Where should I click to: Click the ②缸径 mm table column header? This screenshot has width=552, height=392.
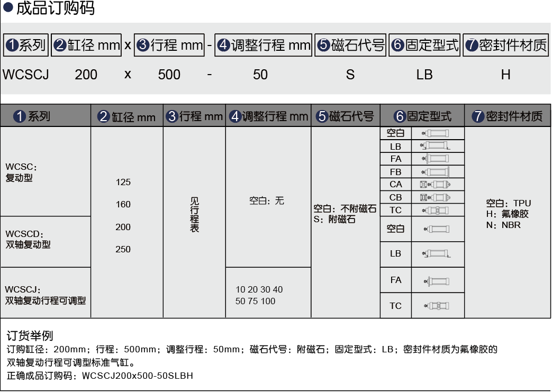127,116
